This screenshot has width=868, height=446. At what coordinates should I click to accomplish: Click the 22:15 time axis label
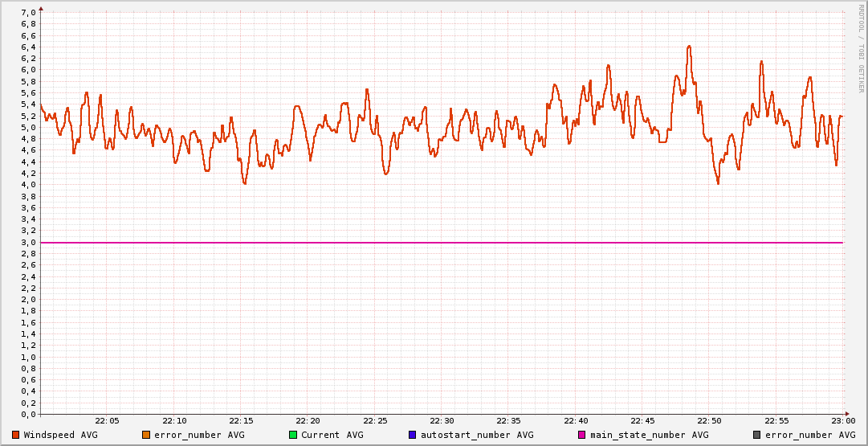point(241,421)
